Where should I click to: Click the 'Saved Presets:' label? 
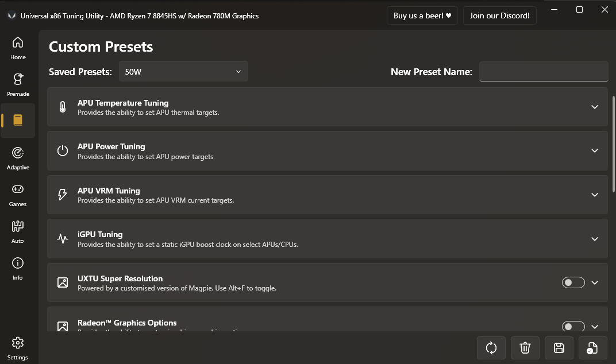pos(80,72)
